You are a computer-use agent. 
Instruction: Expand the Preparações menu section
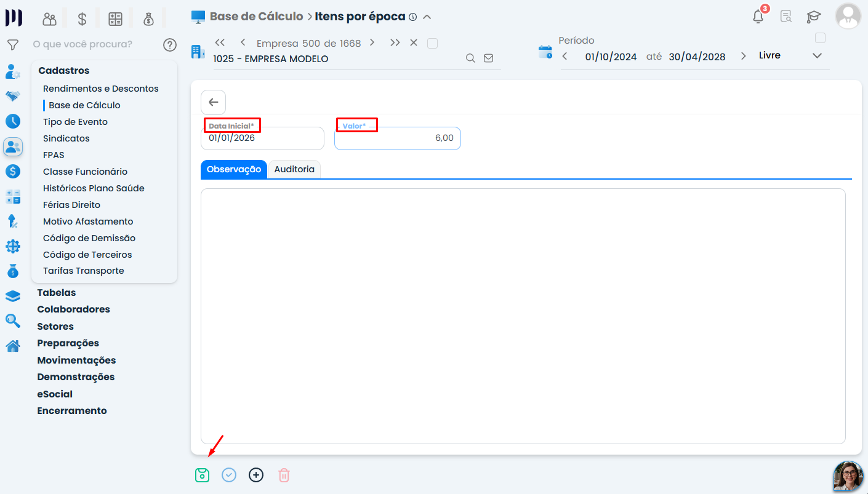click(68, 343)
